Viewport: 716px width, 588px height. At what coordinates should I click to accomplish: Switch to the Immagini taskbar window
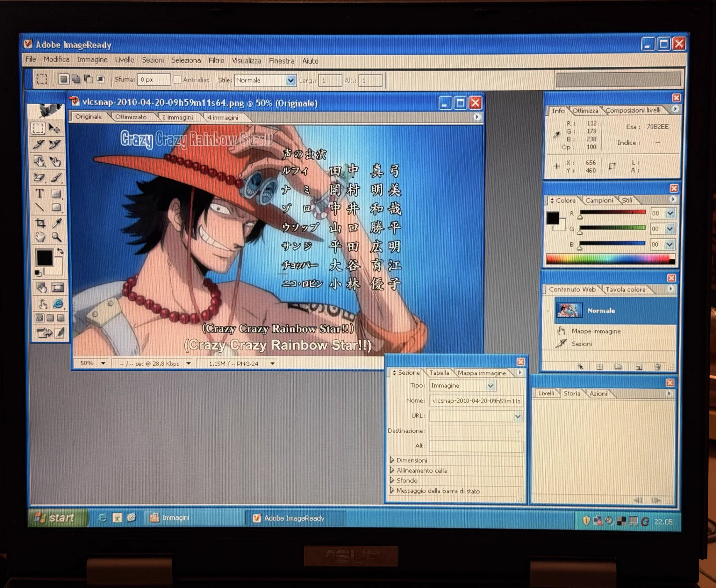194,517
